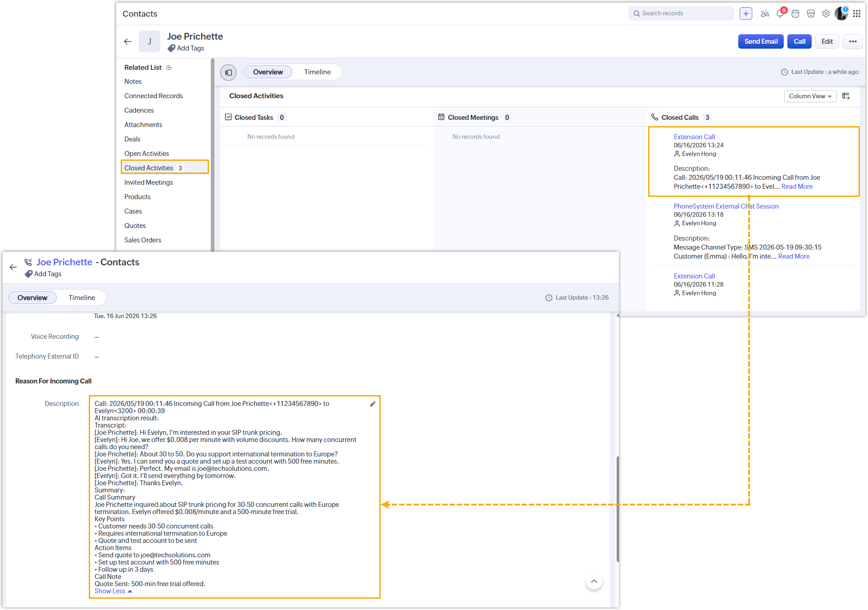Click the add column icon next to Column View
The height and width of the screenshot is (610, 868).
point(846,96)
